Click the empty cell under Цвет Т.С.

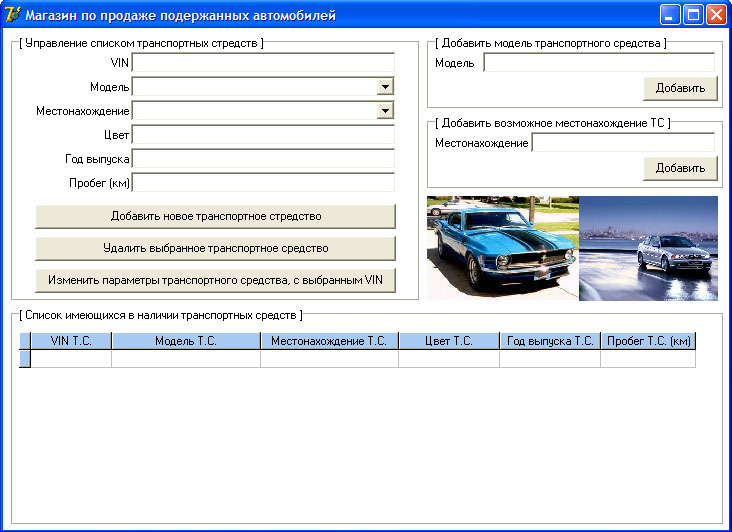click(449, 358)
